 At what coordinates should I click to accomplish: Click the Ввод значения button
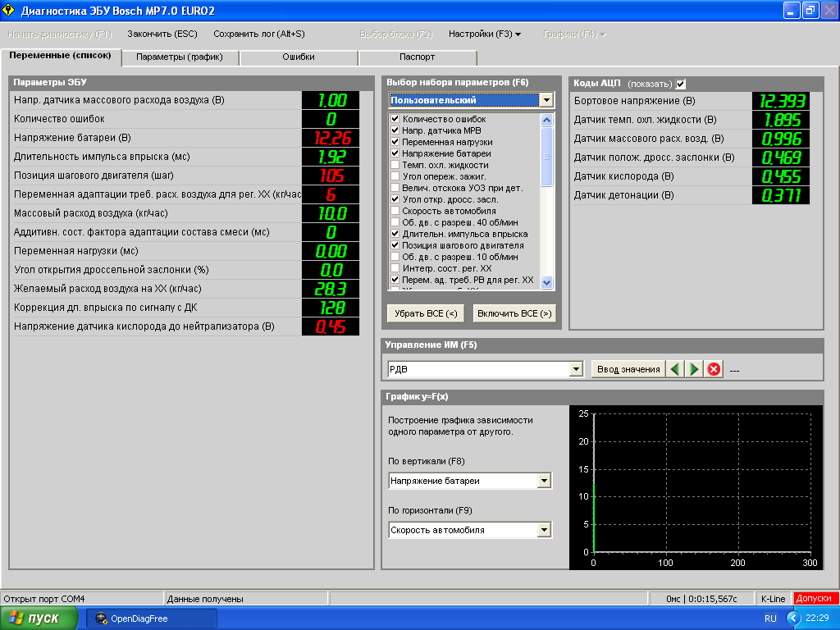(x=628, y=369)
